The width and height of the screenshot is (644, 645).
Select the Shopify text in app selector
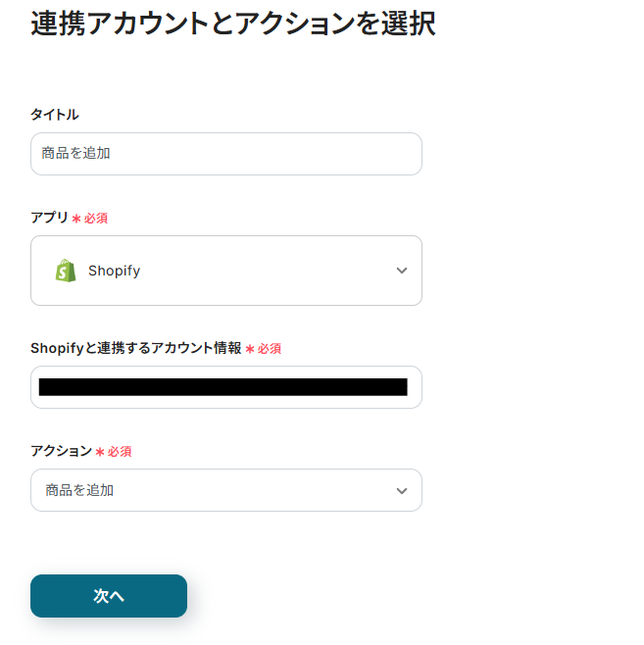pos(114,271)
